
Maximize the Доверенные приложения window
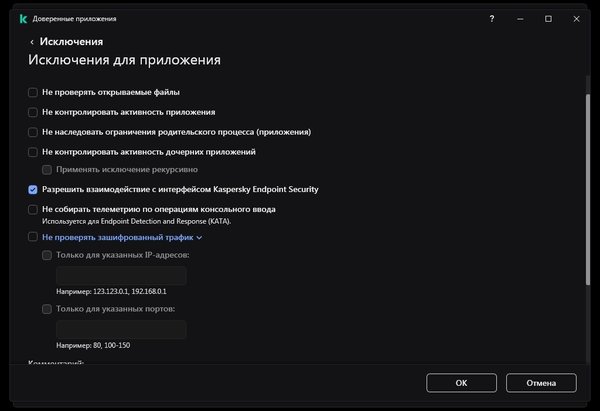pos(548,19)
